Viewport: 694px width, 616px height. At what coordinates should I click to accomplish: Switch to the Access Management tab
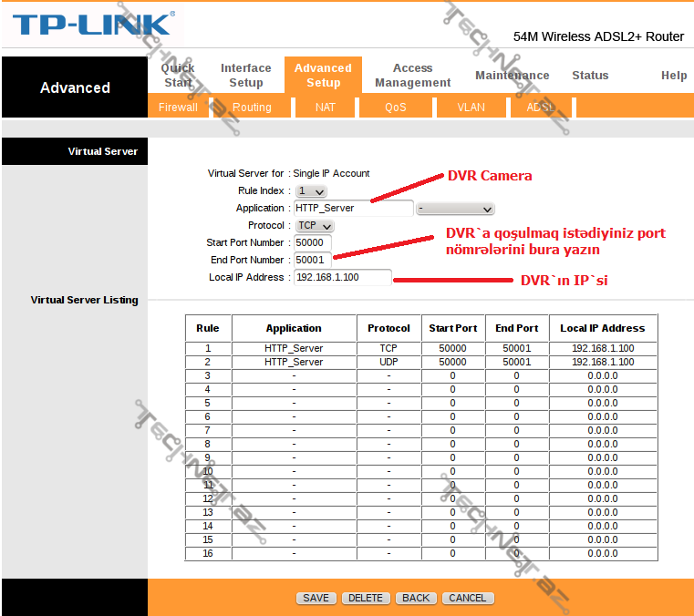pyautogui.click(x=412, y=75)
